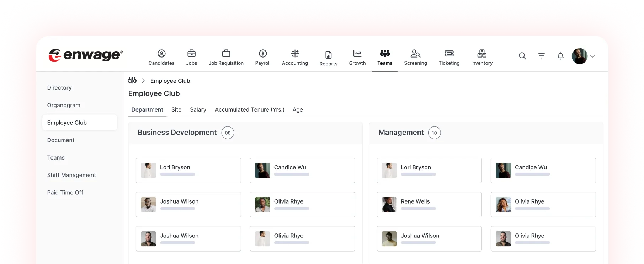644x264 pixels.
Task: Go to Jobs via briefcase icon
Action: (191, 54)
